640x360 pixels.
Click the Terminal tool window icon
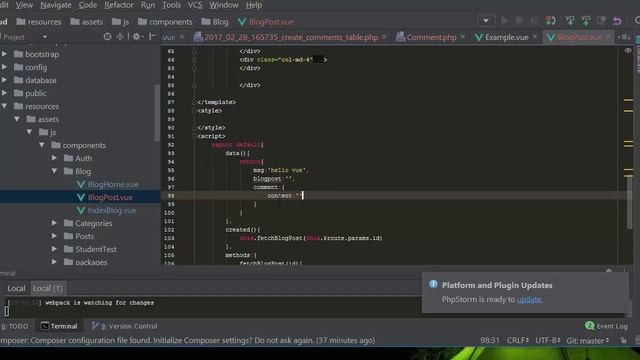pos(45,326)
